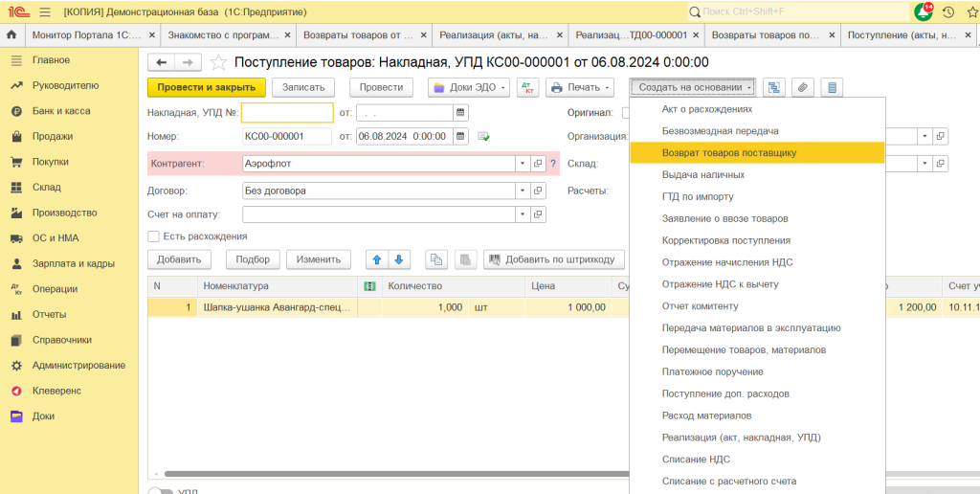Open the Организация dropdown arrow
Viewport: 980px width, 494px height.
click(925, 136)
